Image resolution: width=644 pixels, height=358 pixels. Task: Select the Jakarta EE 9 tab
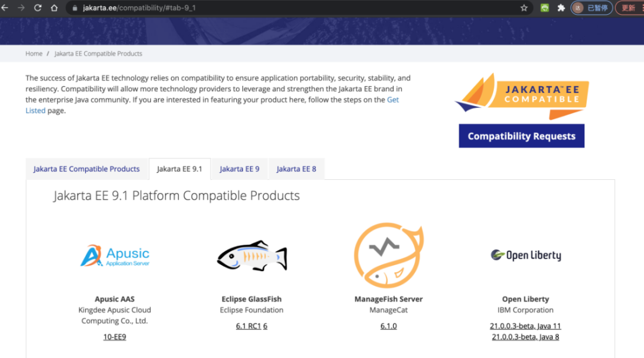click(239, 169)
